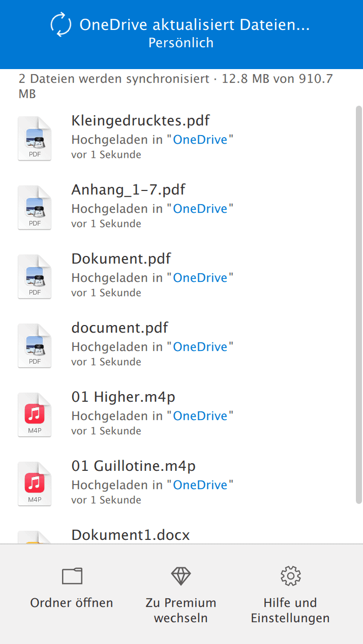Click the folder icon above Ordner öffnen
The height and width of the screenshot is (644, 363).
coord(72,576)
